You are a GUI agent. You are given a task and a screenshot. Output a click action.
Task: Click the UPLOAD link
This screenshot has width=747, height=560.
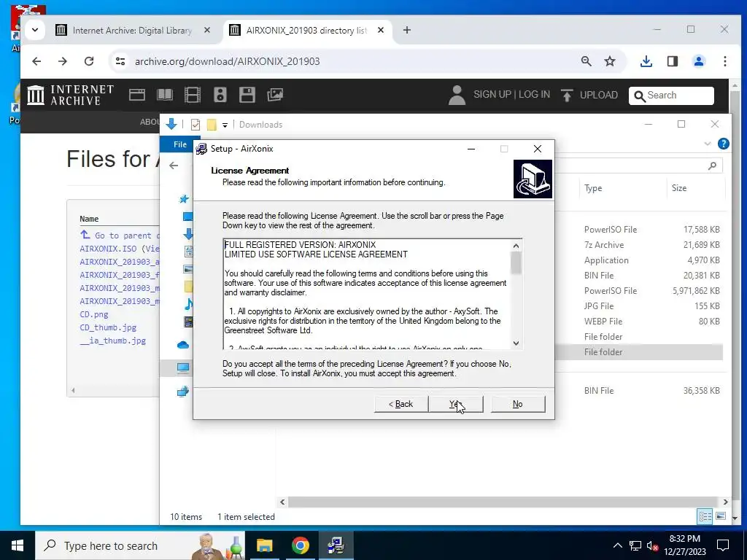589,95
